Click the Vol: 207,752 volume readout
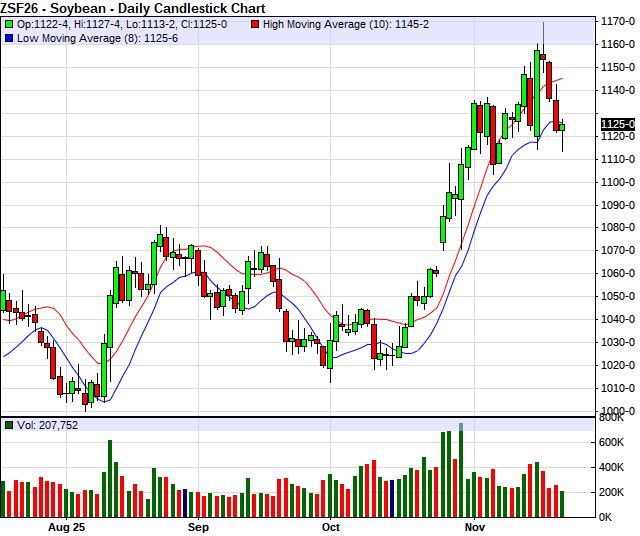The image size is (640, 536). pos(49,425)
